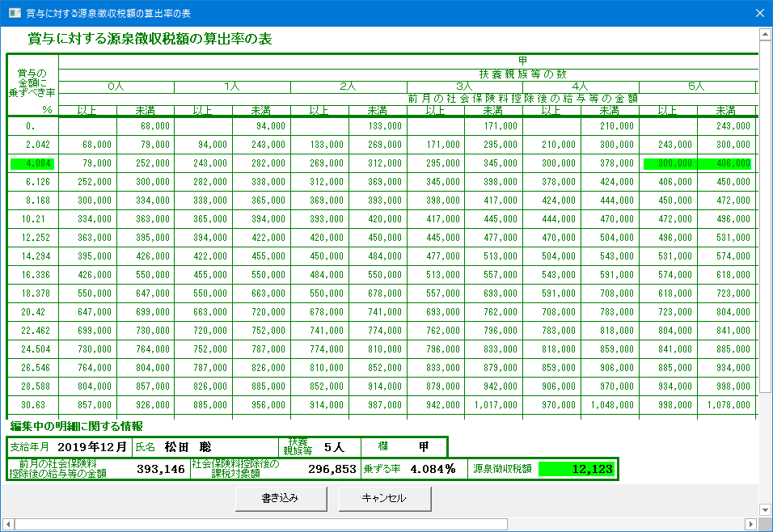Click the 扶養親族等の数 header
This screenshot has width=773, height=532.
(522, 74)
